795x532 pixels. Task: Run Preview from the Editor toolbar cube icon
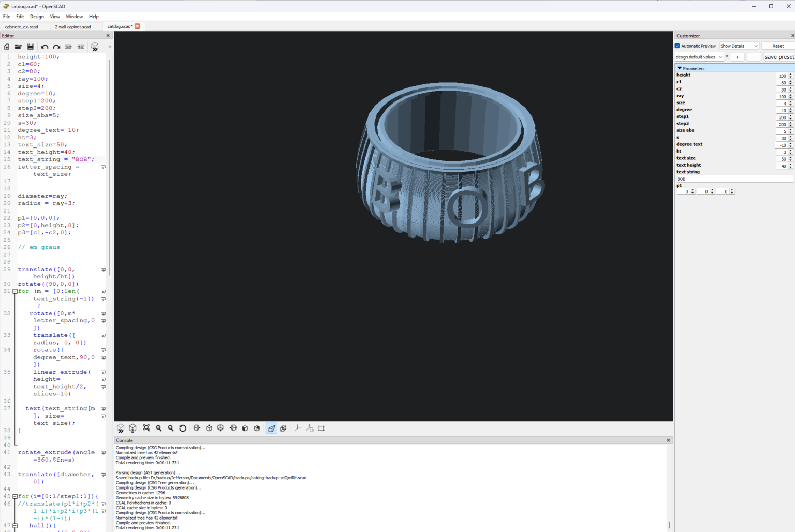[95, 47]
